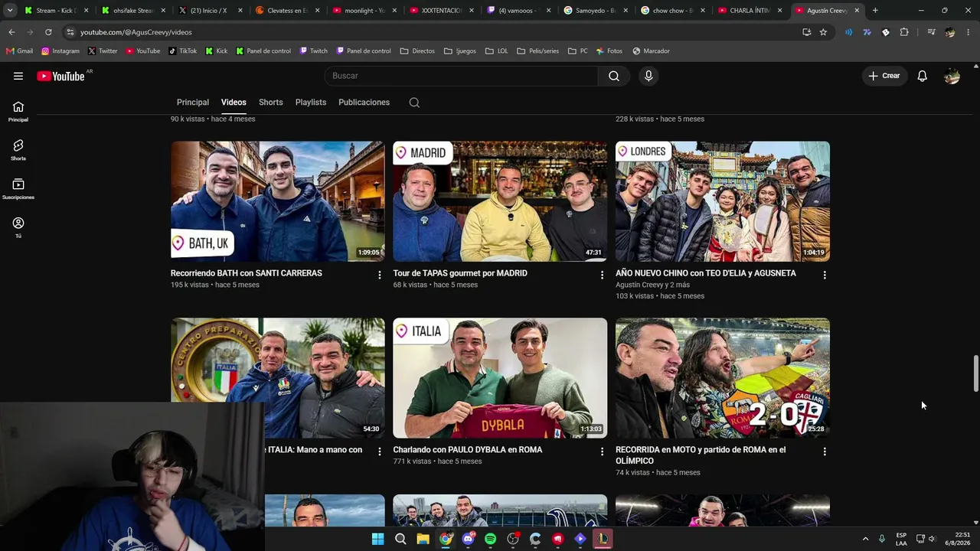Go to YouTube home via the logo
980x551 pixels.
pos(60,76)
